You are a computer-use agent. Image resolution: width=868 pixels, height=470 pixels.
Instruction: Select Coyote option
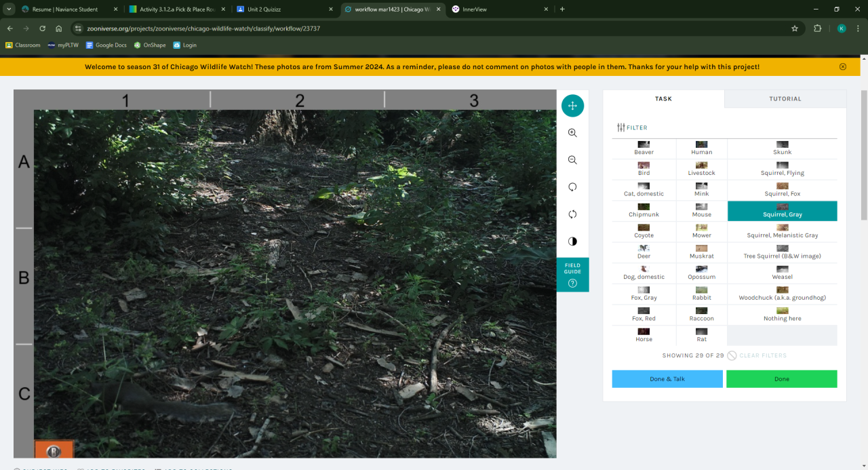tap(644, 232)
